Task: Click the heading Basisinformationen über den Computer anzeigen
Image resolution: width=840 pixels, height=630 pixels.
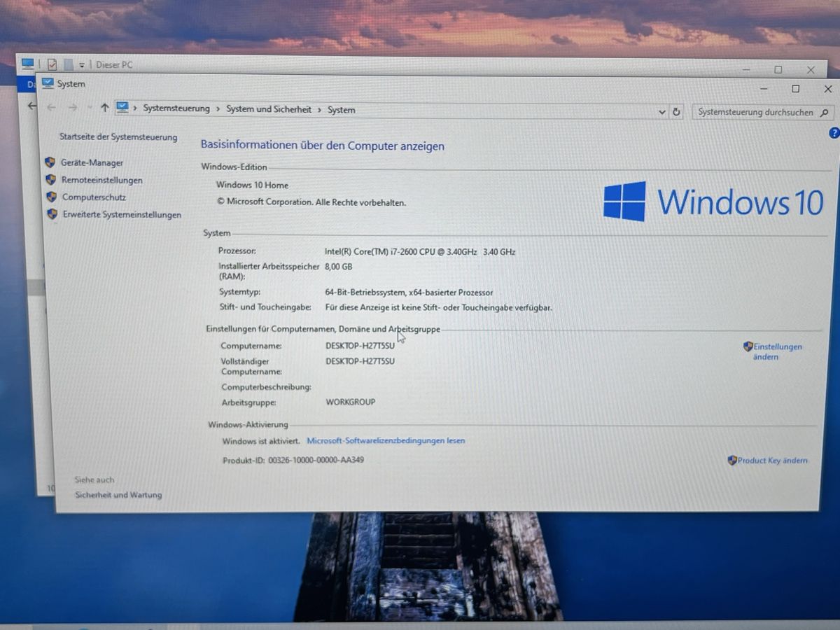Action: pos(323,146)
